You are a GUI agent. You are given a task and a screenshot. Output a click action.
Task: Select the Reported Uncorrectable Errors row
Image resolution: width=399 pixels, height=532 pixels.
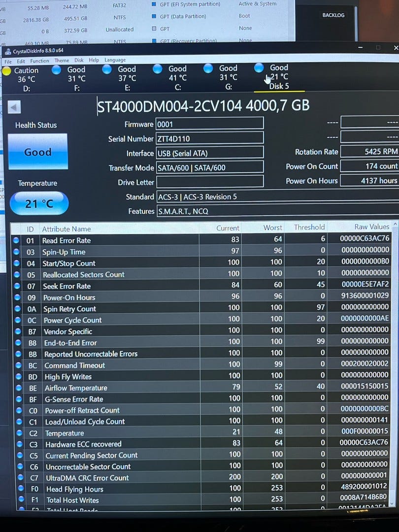202,353
